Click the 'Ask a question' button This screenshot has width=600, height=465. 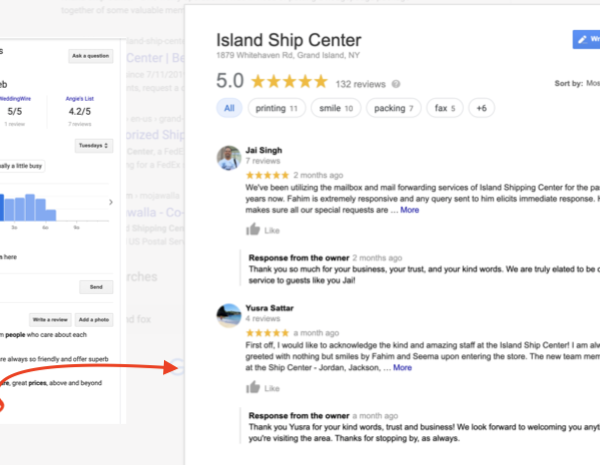pos(91,56)
